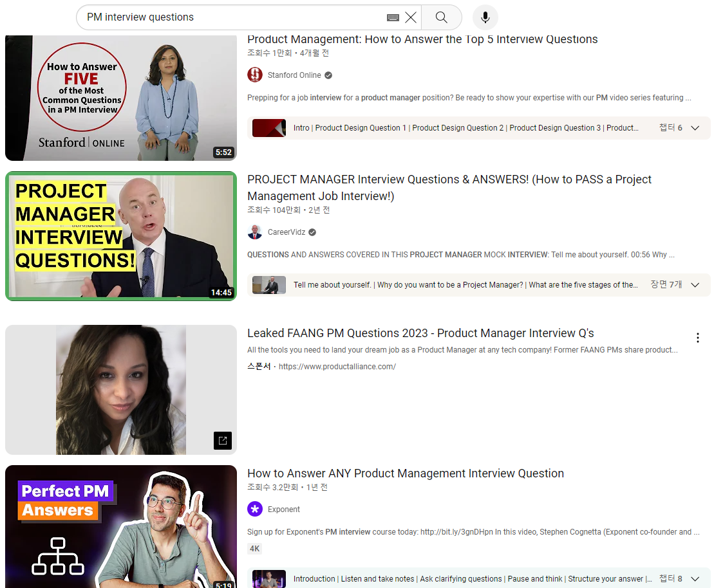Click the virtual keyboard icon in search box
Screen dimensions: 714x588
pyautogui.click(x=393, y=17)
